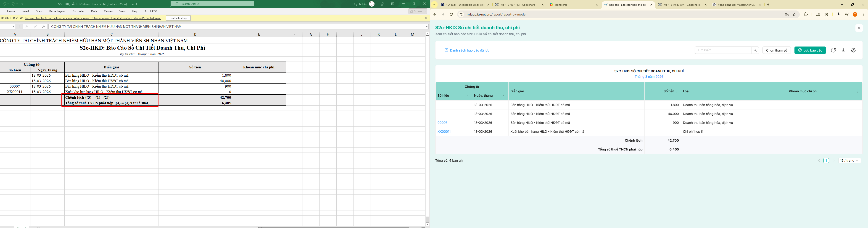Click the Lưu báo cáo button

(x=810, y=50)
